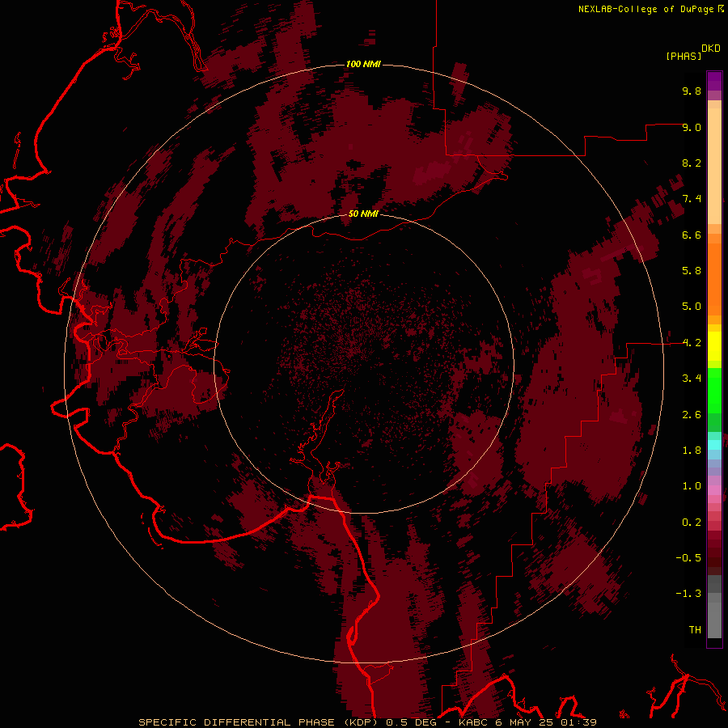Click the 3.4 legend value
728x728 pixels.
[x=692, y=379]
